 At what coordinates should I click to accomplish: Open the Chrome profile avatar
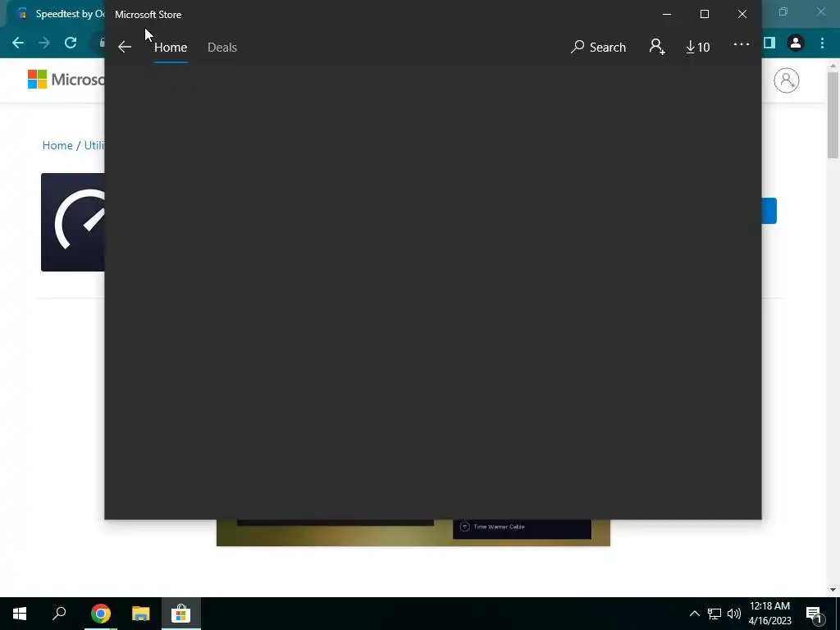pyautogui.click(x=796, y=43)
